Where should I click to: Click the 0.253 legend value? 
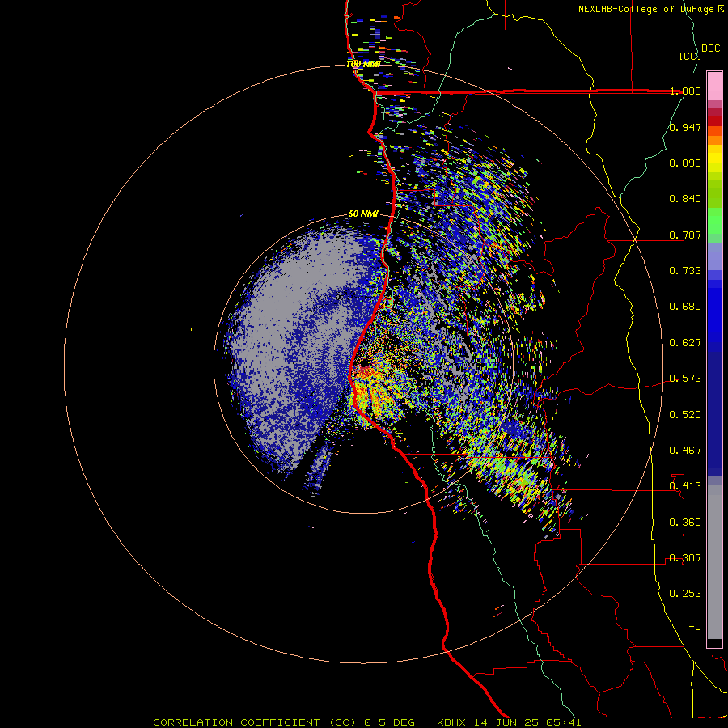pyautogui.click(x=685, y=594)
